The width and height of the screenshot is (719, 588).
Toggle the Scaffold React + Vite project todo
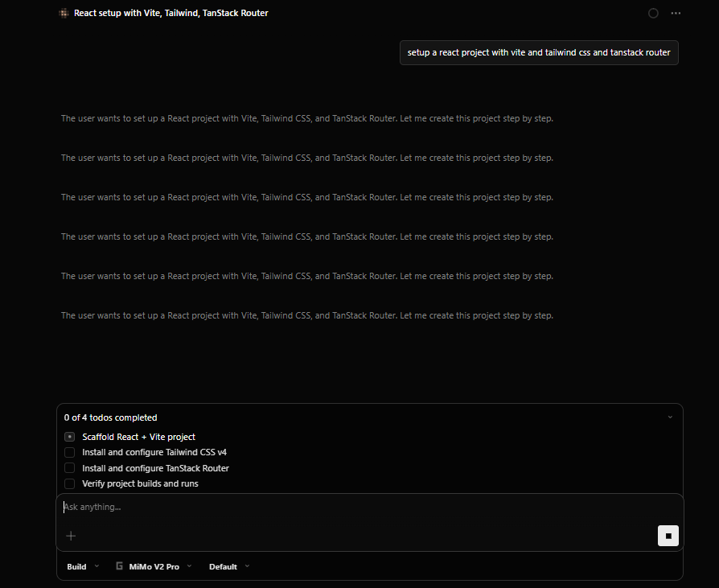[70, 437]
